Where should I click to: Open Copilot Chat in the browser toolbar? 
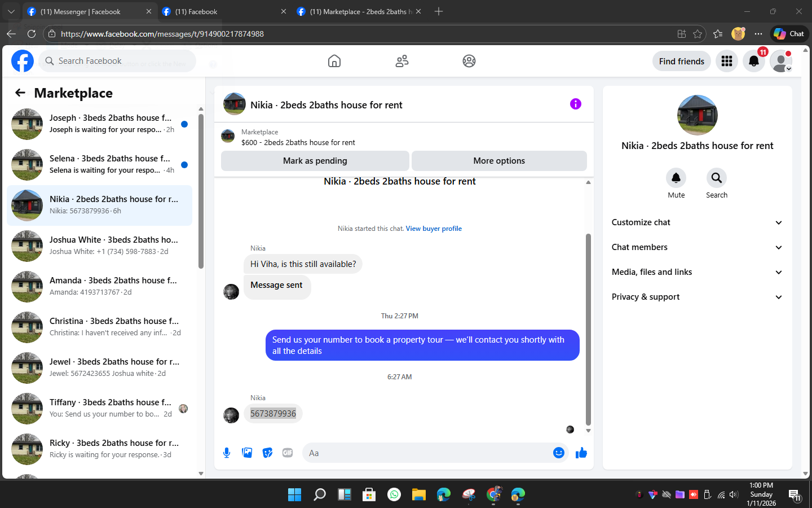tap(789, 34)
